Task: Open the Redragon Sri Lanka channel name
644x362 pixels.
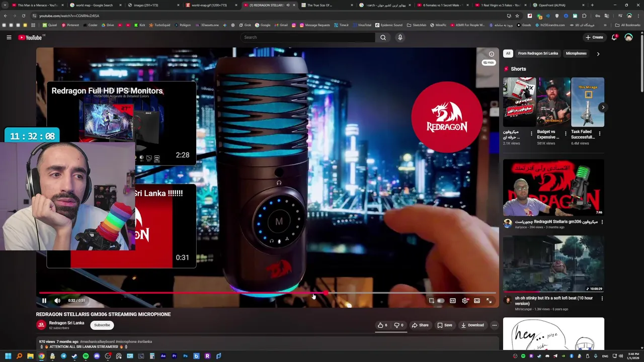Action: pos(66,323)
